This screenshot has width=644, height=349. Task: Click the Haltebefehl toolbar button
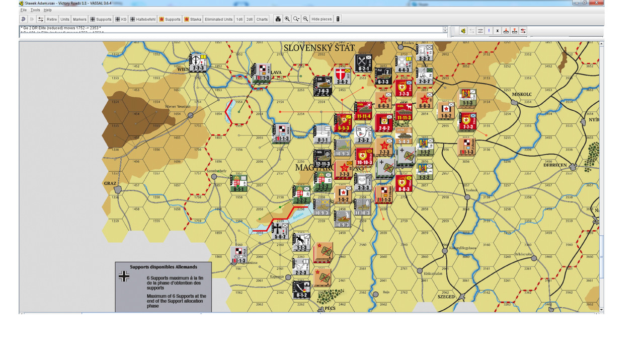tap(143, 19)
